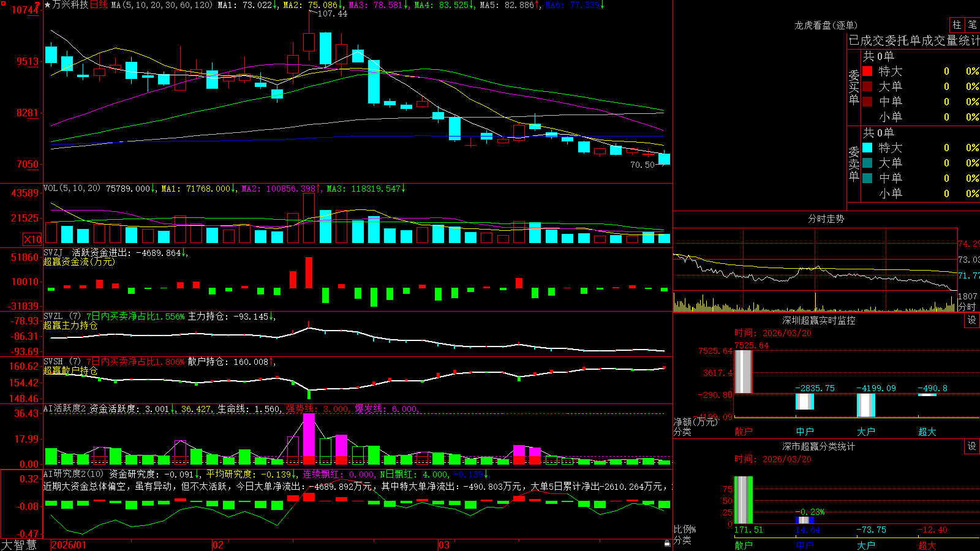The height and width of the screenshot is (551, 980).
Task: Click the 平均研究度: -0.139 label
Action: pyautogui.click(x=252, y=474)
